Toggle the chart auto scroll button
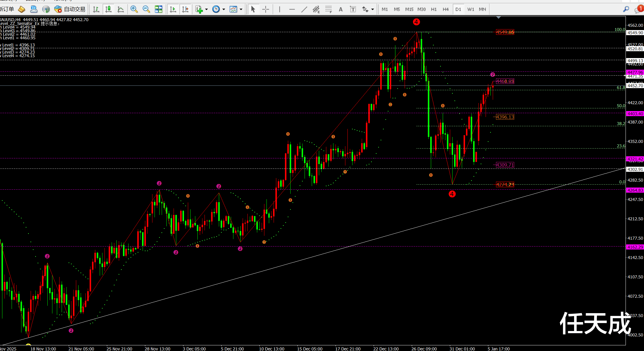 pyautogui.click(x=173, y=10)
